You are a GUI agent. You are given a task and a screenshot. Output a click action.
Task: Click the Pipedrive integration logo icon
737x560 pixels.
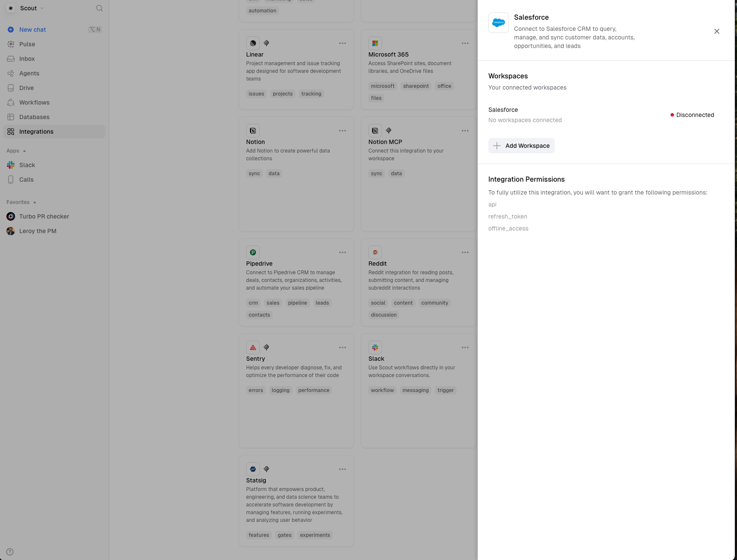253,252
